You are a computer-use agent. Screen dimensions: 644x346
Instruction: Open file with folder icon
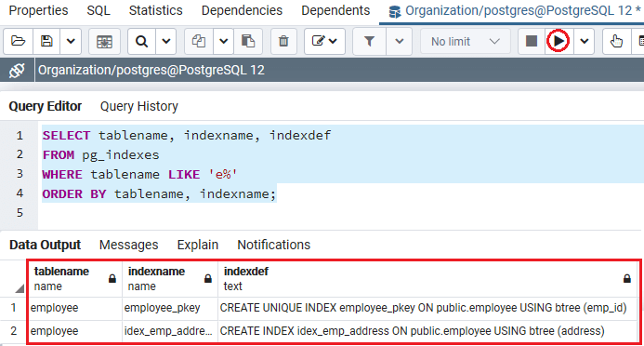pyautogui.click(x=18, y=41)
